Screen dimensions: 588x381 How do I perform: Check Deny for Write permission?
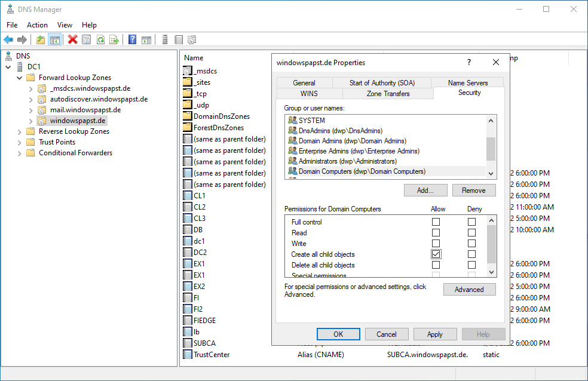click(471, 244)
